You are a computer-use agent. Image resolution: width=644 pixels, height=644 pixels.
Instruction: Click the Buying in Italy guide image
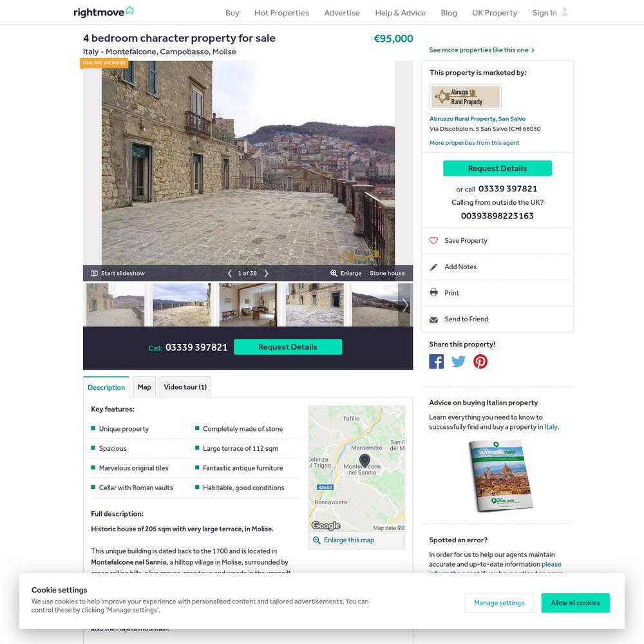(x=500, y=476)
